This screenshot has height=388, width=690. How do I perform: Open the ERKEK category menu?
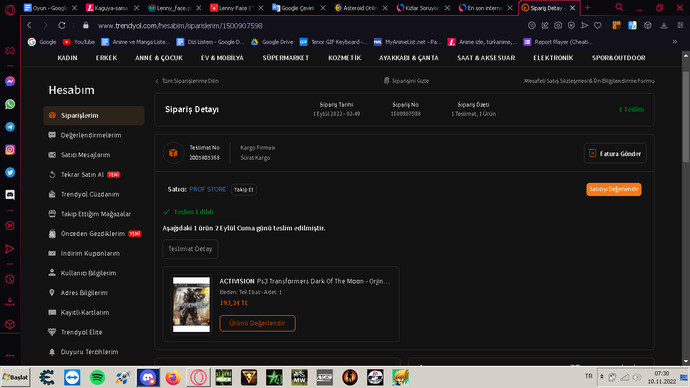[x=106, y=58]
